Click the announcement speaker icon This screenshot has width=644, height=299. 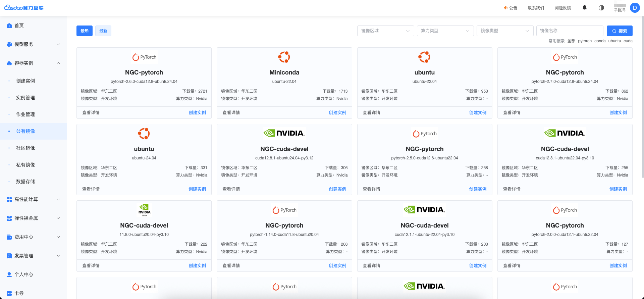click(x=506, y=8)
